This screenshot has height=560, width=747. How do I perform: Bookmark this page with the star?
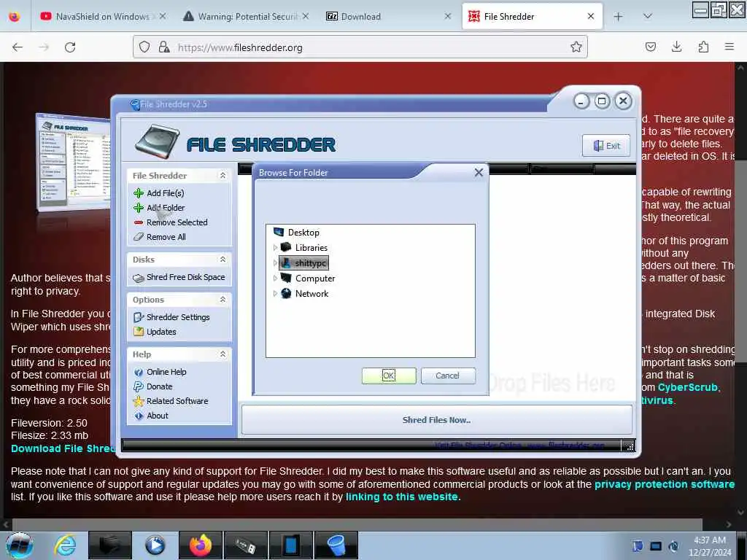point(576,47)
